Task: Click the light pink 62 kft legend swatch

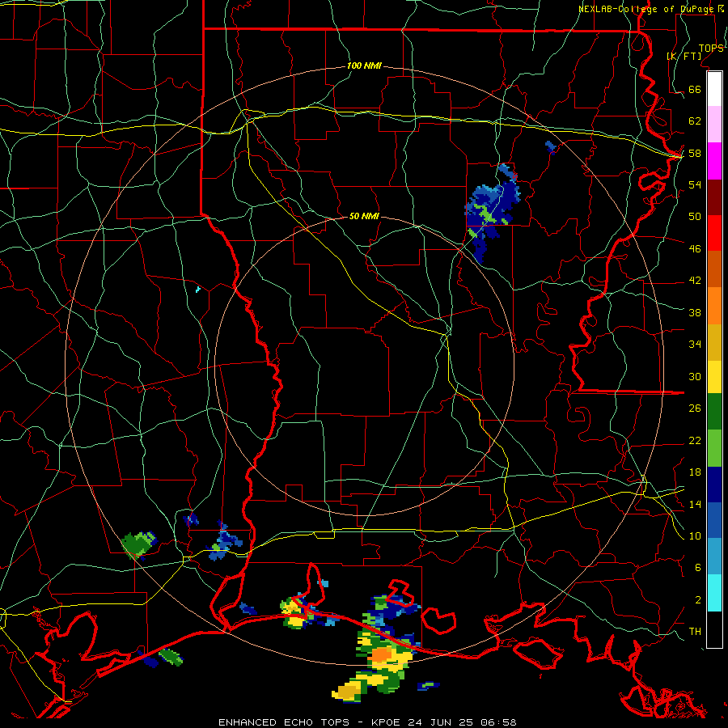Action: pos(714,124)
